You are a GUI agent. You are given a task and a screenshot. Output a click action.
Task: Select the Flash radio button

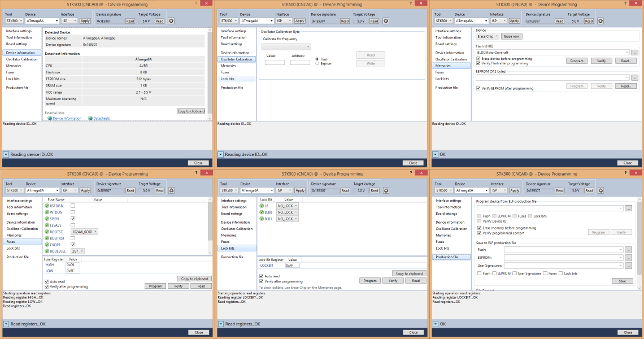[x=317, y=59]
